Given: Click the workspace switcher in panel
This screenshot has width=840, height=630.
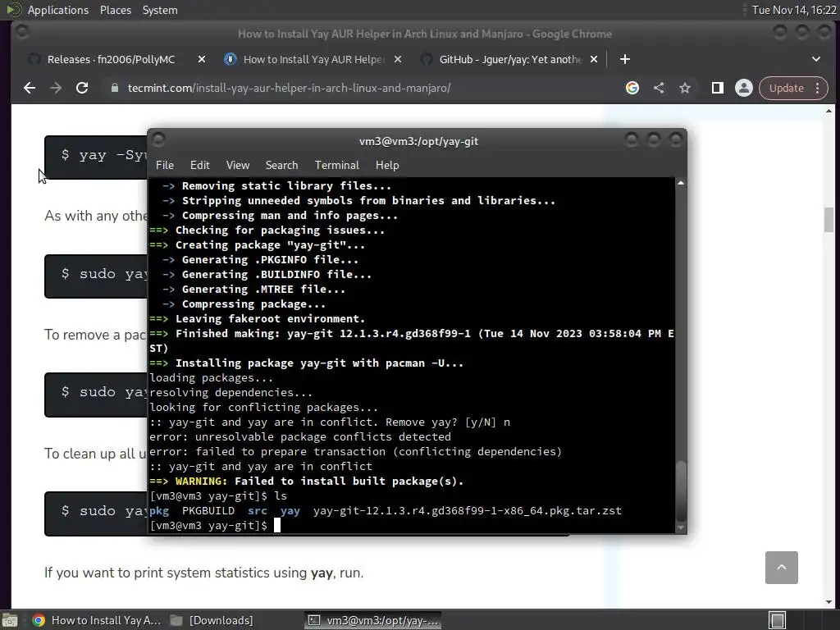Looking at the screenshot, I should [x=778, y=620].
